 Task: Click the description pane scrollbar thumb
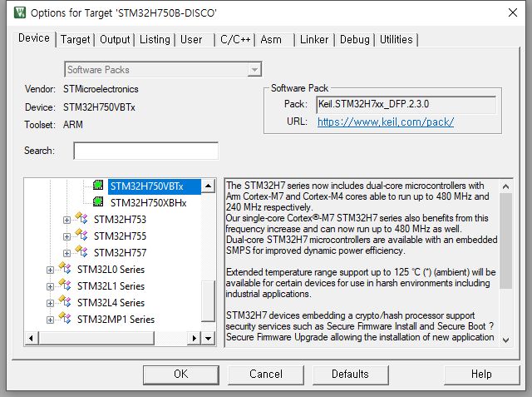click(x=506, y=241)
